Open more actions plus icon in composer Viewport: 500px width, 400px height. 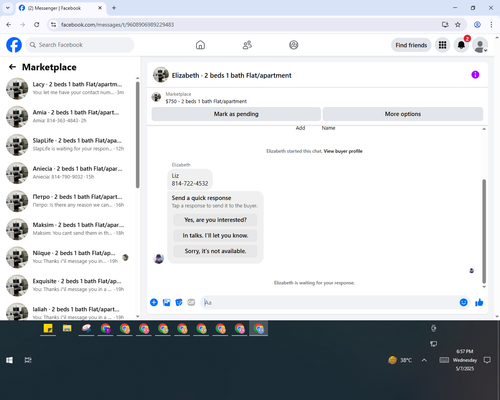[154, 302]
